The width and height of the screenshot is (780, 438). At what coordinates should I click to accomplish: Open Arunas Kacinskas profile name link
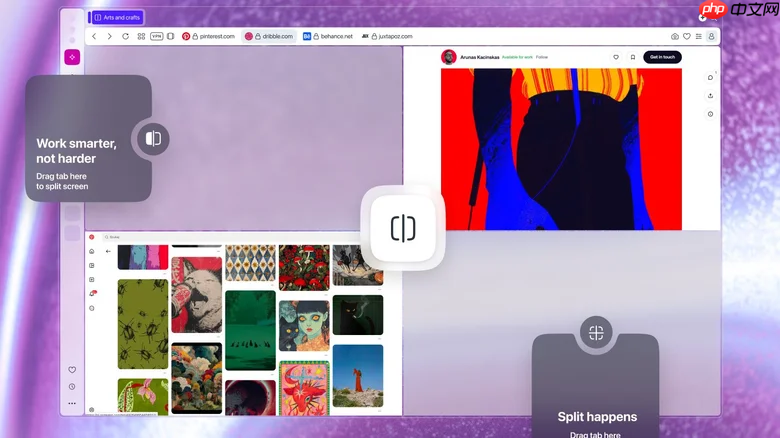[480, 57]
